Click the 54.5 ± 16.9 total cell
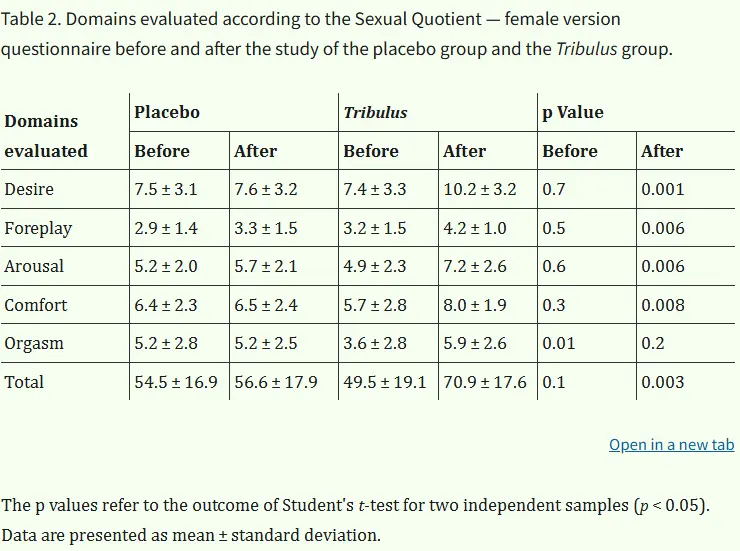The image size is (740, 551). point(176,382)
